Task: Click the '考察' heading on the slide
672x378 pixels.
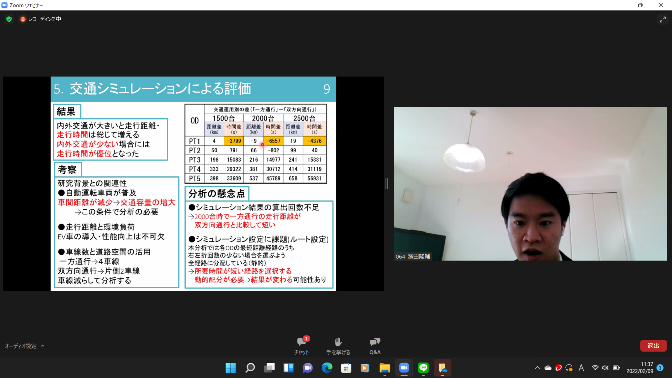Action: 67,170
